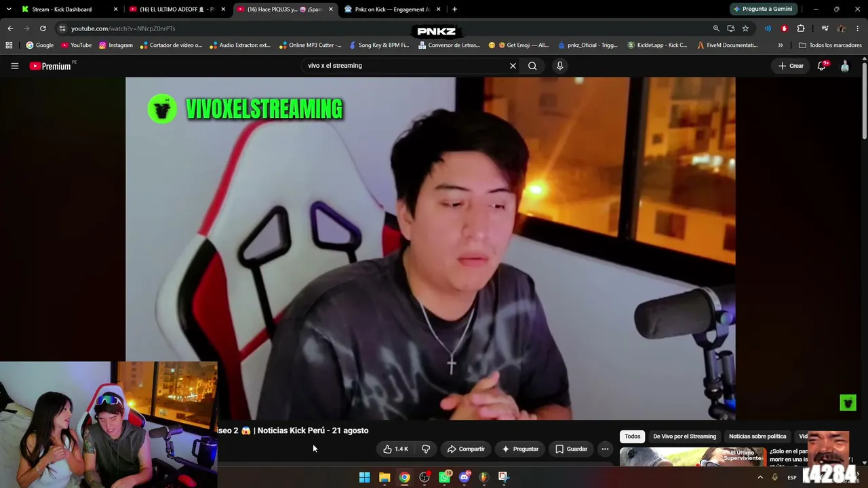Select the Todos filter chip

click(632, 436)
